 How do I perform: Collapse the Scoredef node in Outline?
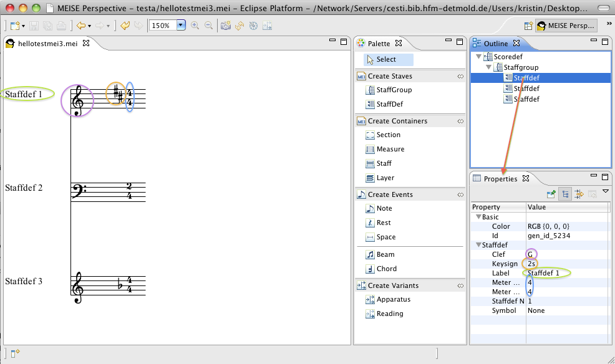(478, 57)
